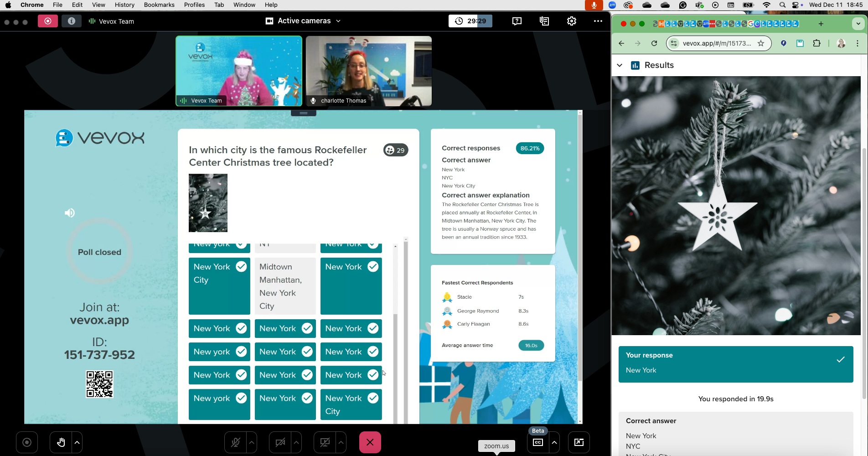Open the Q&A help panel icon
This screenshot has width=868, height=456.
point(517,21)
